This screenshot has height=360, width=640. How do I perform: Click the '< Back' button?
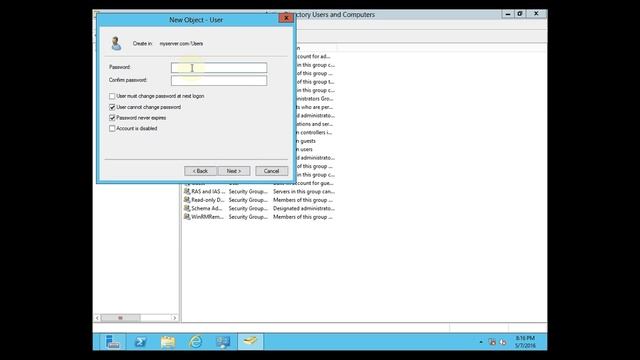pyautogui.click(x=200, y=171)
